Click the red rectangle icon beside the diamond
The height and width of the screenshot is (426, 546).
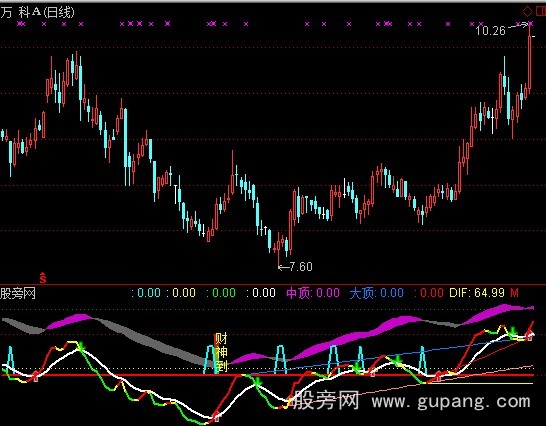tap(541, 11)
